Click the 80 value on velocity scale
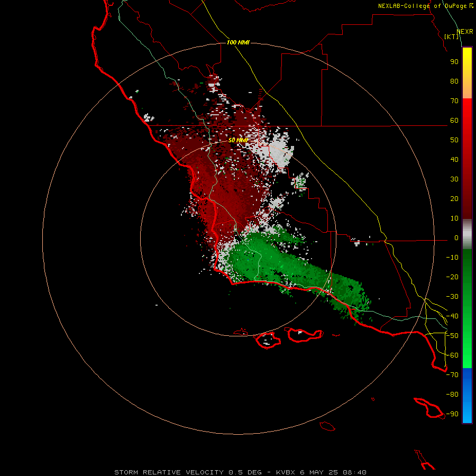The height and width of the screenshot is (476, 476). click(454, 81)
